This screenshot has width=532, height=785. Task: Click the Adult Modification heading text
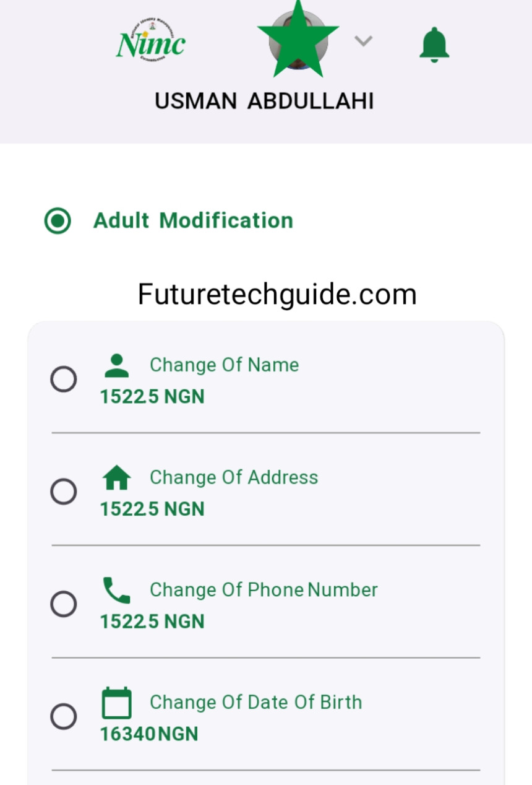tap(193, 220)
